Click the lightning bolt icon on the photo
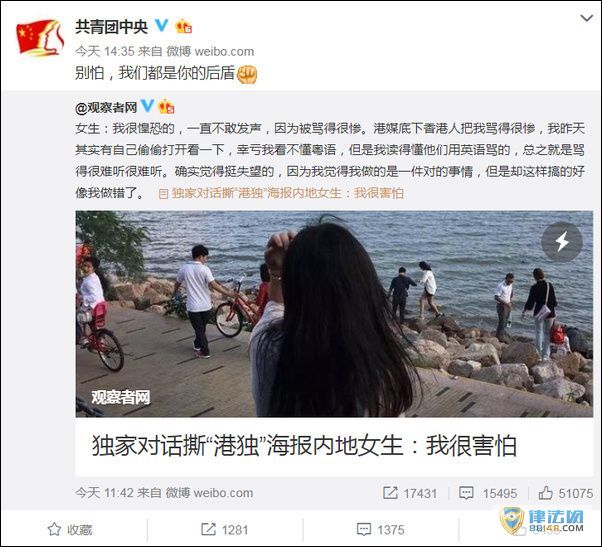 pyautogui.click(x=562, y=242)
